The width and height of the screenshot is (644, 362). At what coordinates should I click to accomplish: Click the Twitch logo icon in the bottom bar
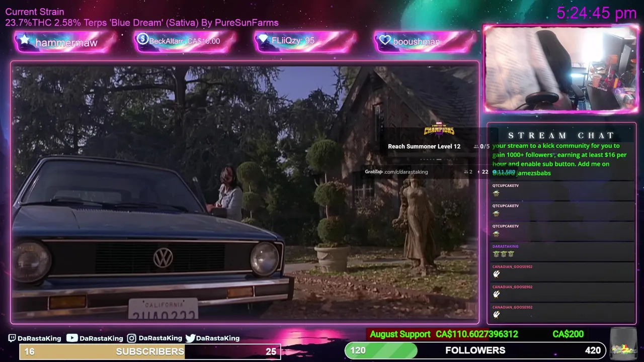[x=12, y=338]
